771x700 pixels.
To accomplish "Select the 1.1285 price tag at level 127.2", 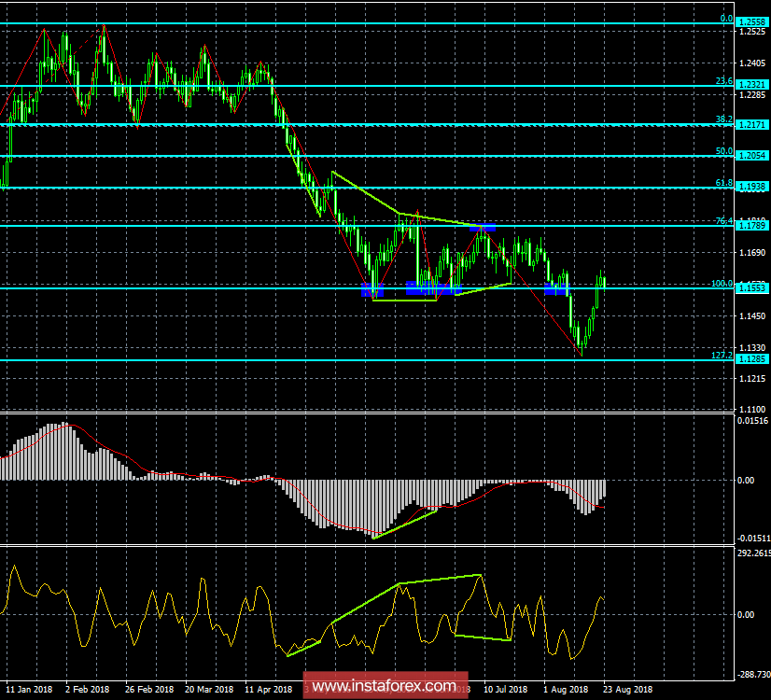I will [x=753, y=358].
